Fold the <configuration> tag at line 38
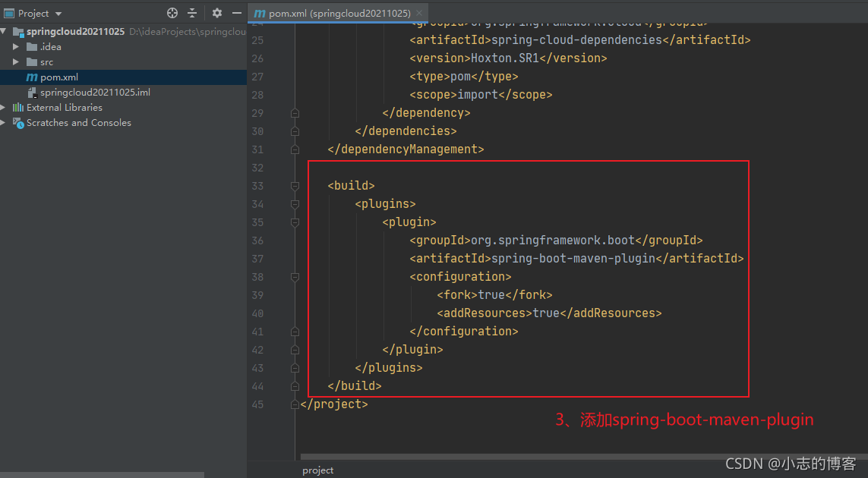 (295, 277)
